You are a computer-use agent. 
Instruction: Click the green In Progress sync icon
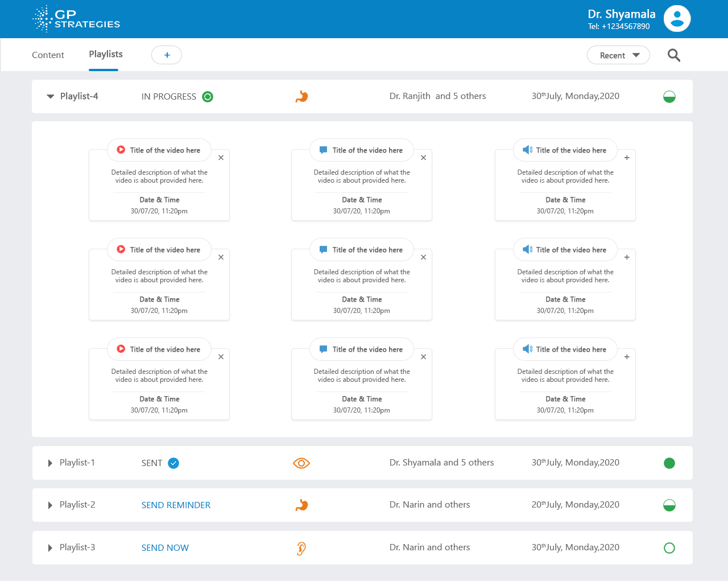tap(208, 97)
